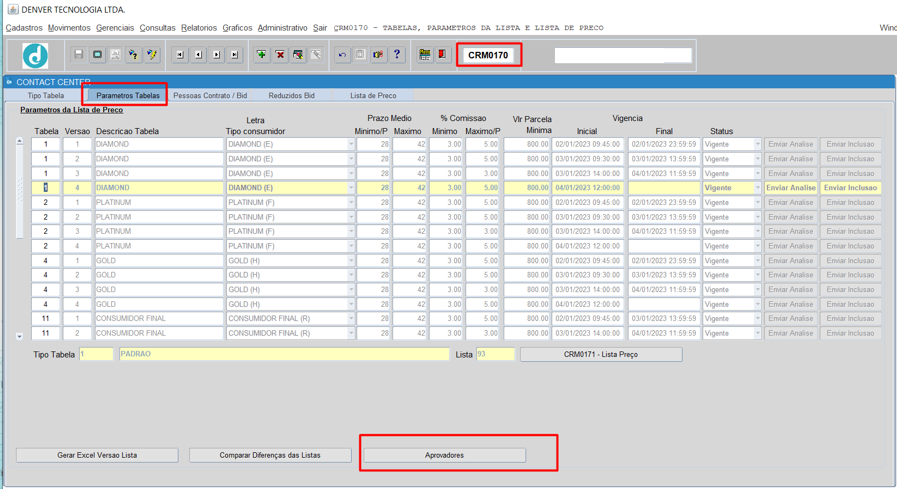Open Status dropdown for PLATINUM versao 2

point(757,217)
